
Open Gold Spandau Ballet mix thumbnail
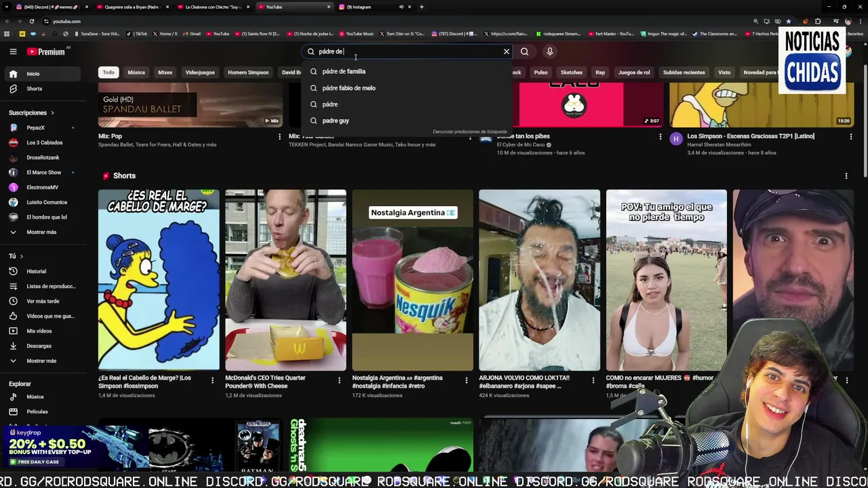[190, 105]
